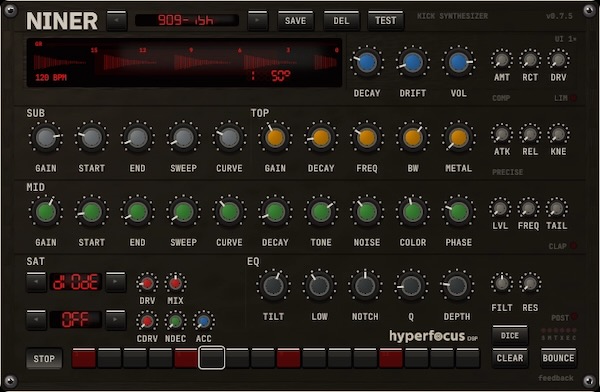This screenshot has width=600, height=392.
Task: Click the blue ACC knob
Action: click(x=204, y=322)
